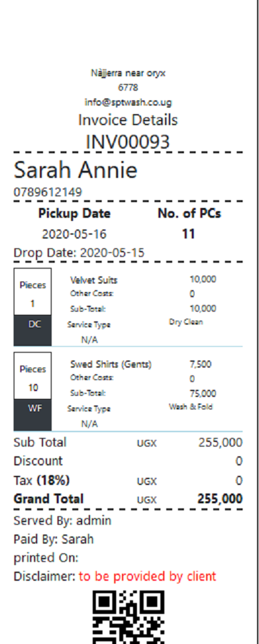Click the Velvet Suits item name
259x644 pixels.
(94, 280)
